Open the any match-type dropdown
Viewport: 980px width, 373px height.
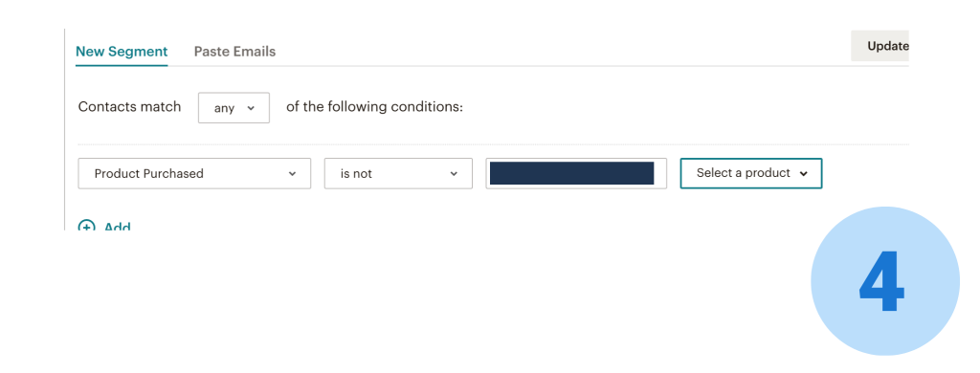(234, 108)
